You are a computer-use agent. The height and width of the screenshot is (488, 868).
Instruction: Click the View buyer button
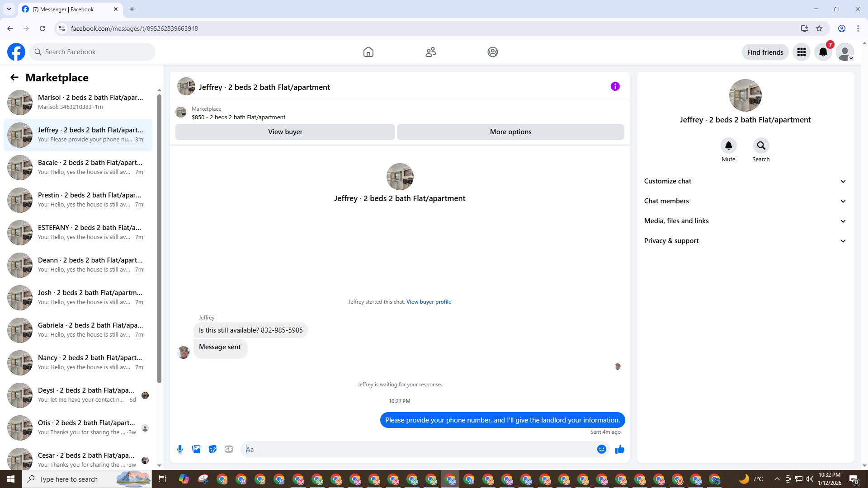click(285, 132)
